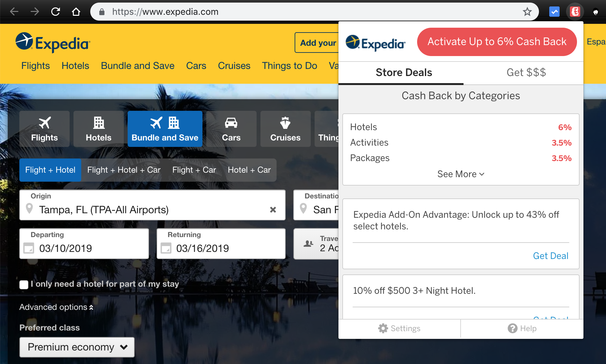This screenshot has width=606, height=364.
Task: Click Get Deal for Add-On Advantage
Action: tap(551, 256)
